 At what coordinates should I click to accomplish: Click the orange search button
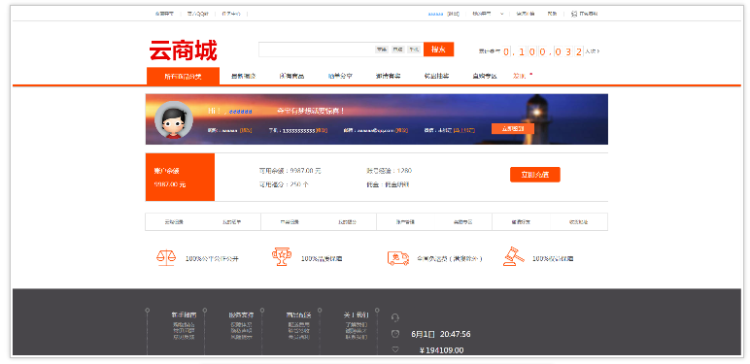tap(439, 49)
